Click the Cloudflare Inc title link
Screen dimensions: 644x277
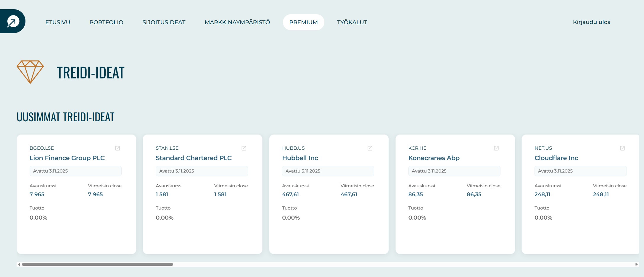click(x=556, y=158)
